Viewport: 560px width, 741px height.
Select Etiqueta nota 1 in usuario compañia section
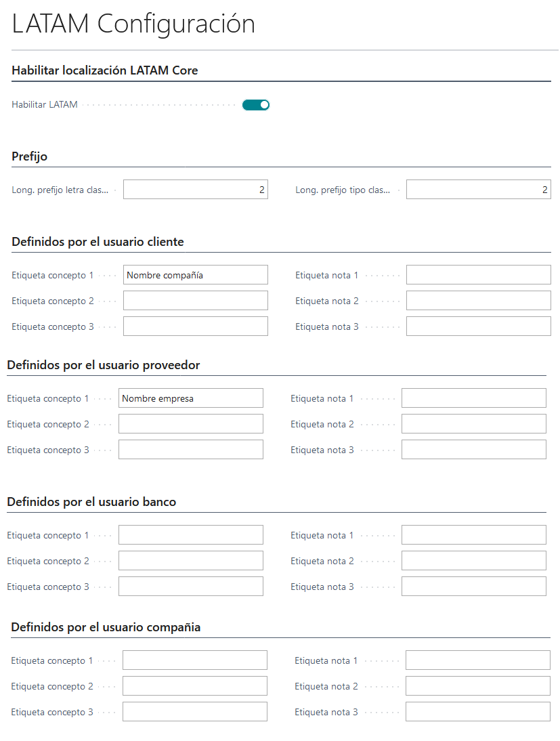pos(477,660)
